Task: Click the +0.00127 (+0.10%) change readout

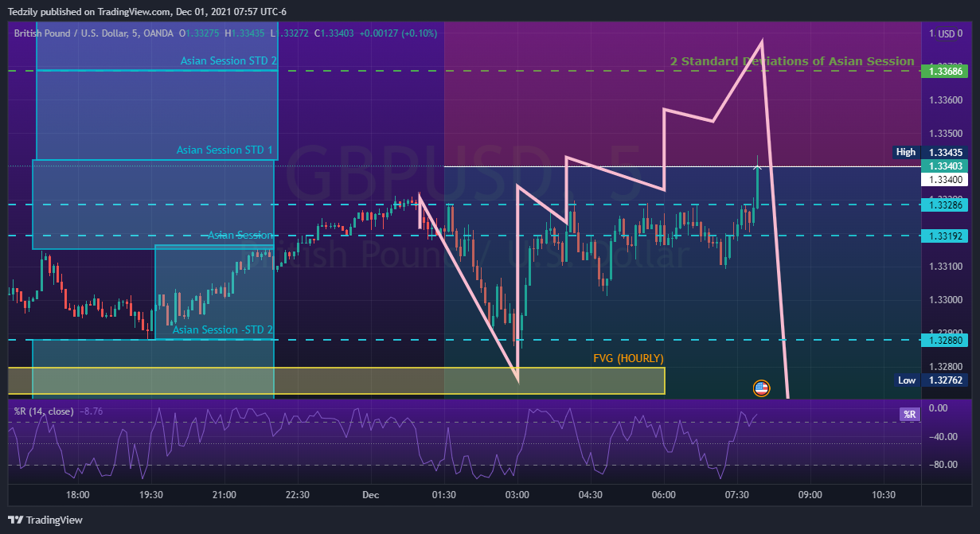Action: pyautogui.click(x=398, y=33)
